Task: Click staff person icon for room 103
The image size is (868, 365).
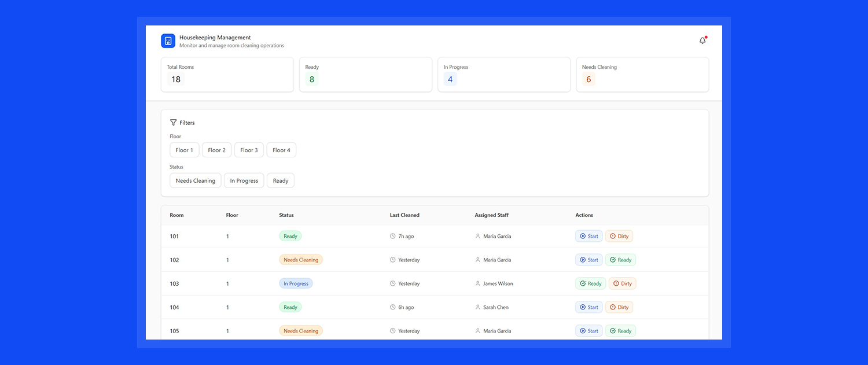Action: pos(477,283)
